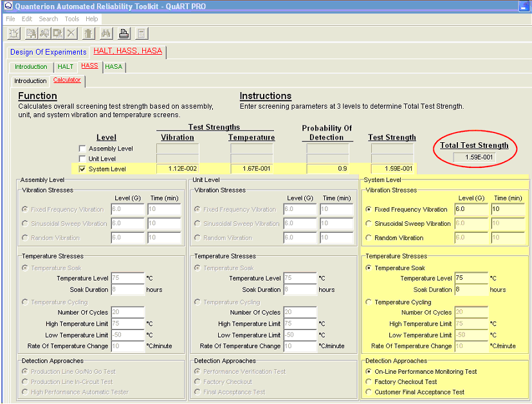532x404 pixels.
Task: Click the New record toolbar icon
Action: pyautogui.click(x=14, y=33)
